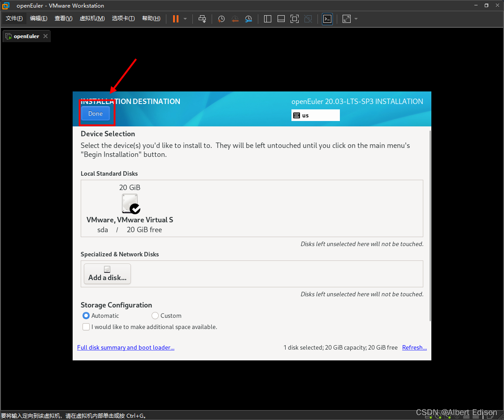Show or hide the thumbnail bar
Screen dimensions: 504x420
[281, 18]
